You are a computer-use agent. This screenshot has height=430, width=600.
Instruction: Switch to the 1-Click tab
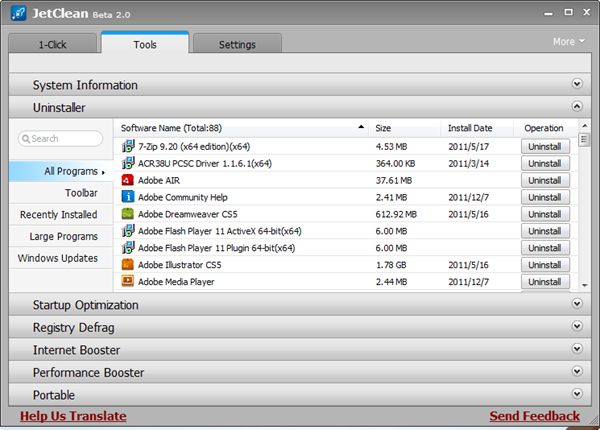(52, 43)
